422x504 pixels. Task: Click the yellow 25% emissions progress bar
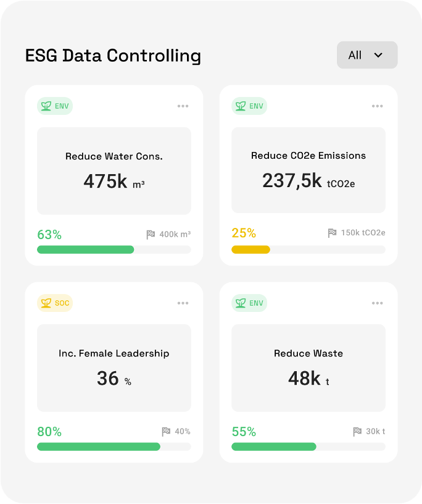(250, 250)
